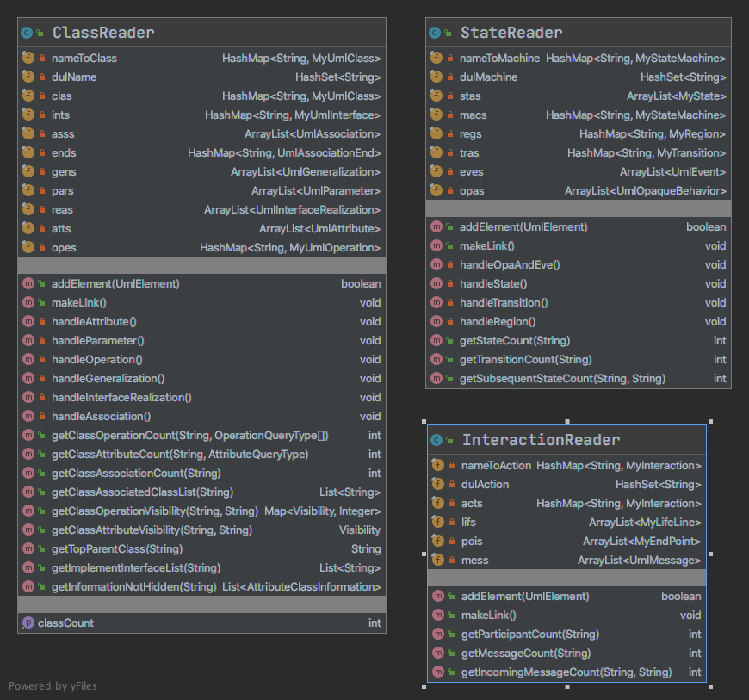
Task: Click the lock icon beside the asss field
Action: pos(42,133)
